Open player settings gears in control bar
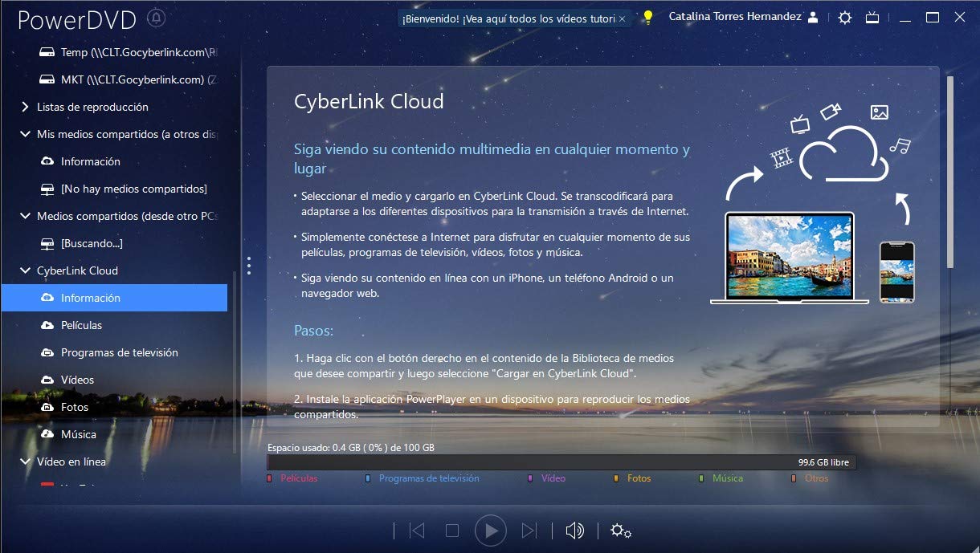 pos(620,531)
